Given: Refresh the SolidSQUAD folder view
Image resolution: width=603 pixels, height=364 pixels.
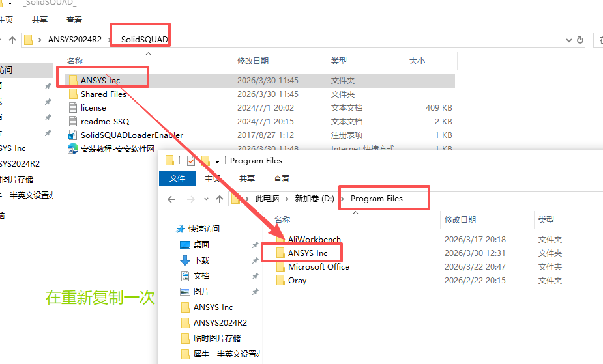Looking at the screenshot, I should click(580, 40).
